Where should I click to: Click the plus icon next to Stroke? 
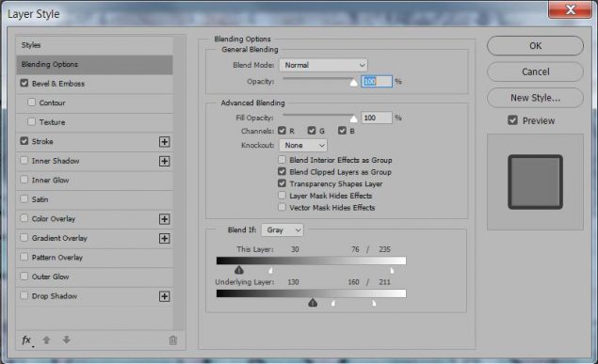click(x=165, y=142)
